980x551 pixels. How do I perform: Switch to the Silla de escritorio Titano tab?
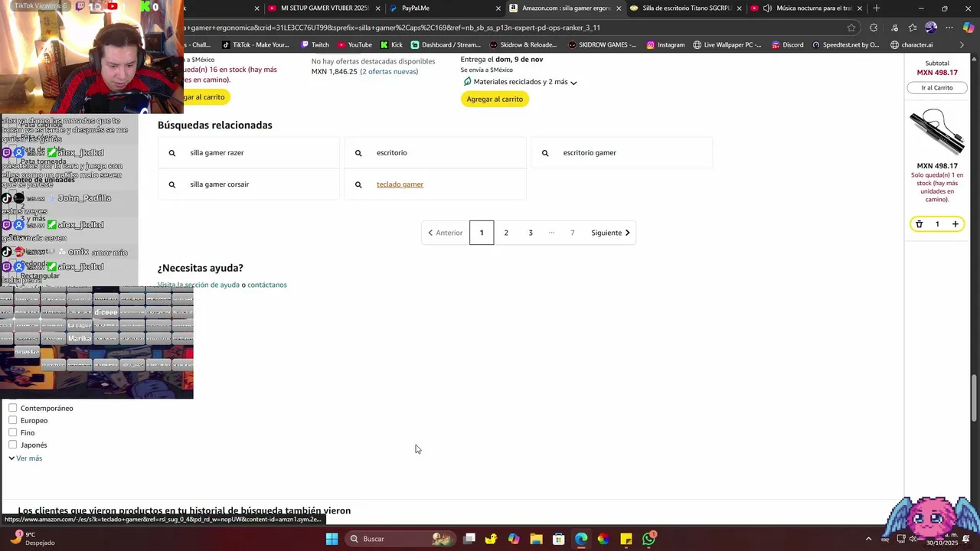685,8
